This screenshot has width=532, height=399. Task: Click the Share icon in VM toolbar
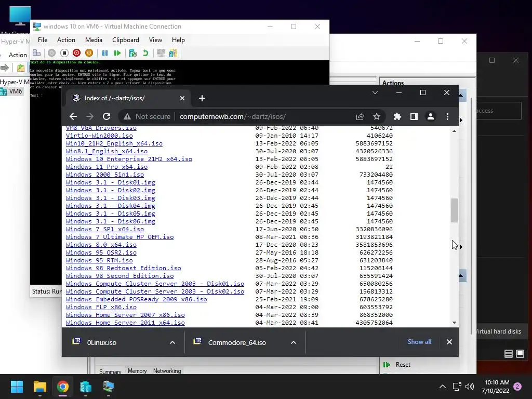point(173,53)
